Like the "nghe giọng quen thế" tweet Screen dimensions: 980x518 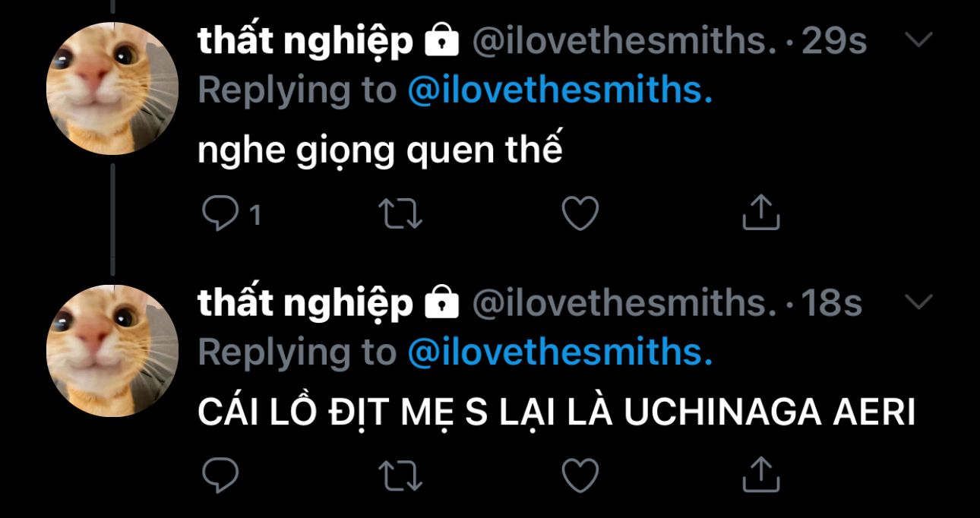tap(580, 214)
